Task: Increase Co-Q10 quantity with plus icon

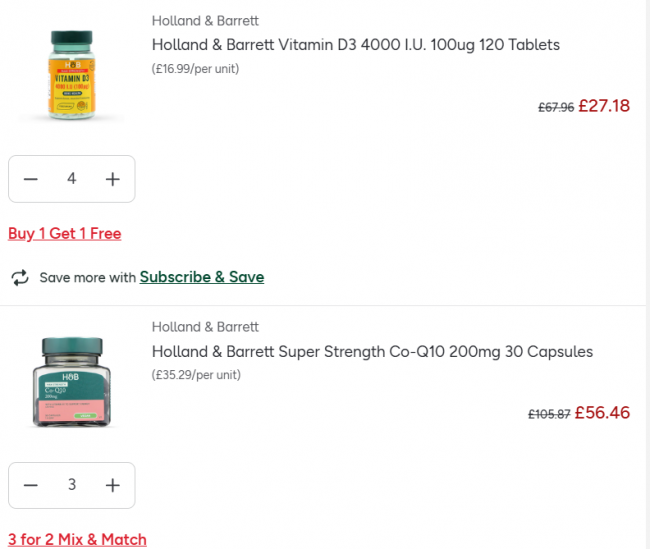Action: [113, 485]
